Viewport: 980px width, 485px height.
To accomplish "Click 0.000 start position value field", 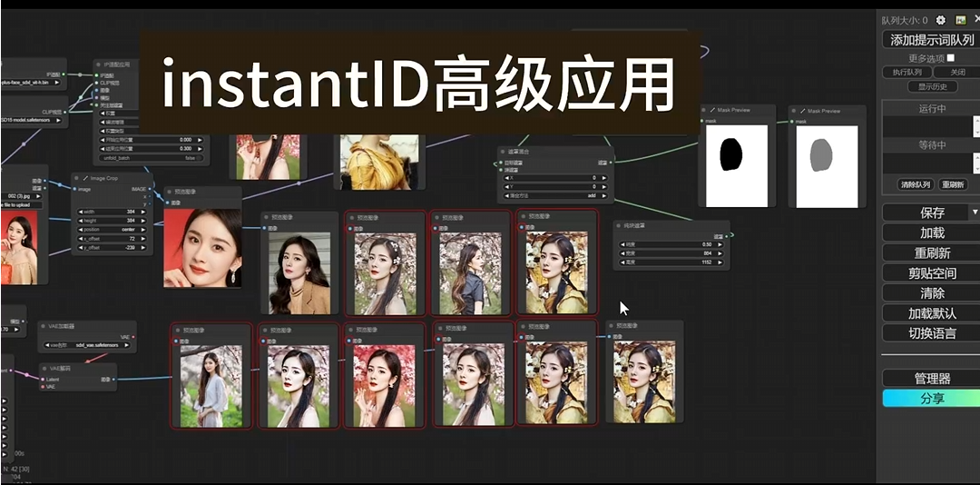I will click(x=152, y=140).
